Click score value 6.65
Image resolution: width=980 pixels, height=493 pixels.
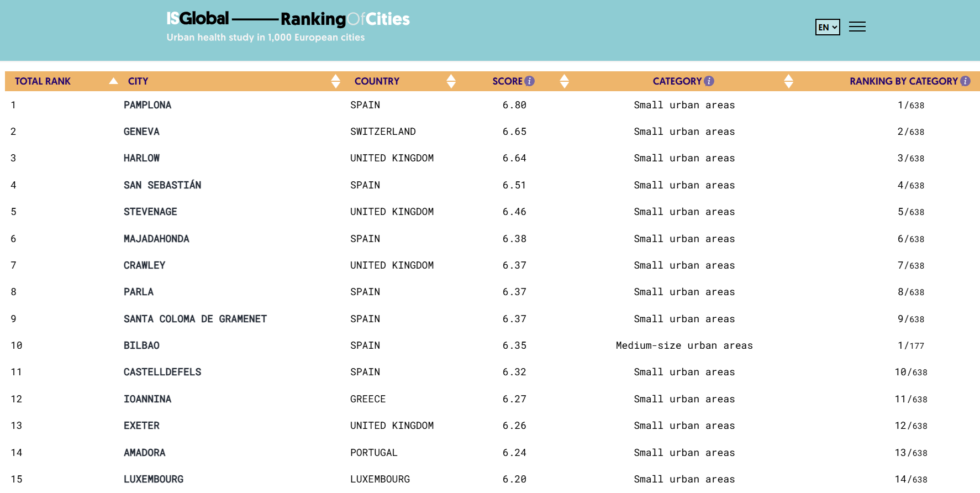tap(514, 132)
